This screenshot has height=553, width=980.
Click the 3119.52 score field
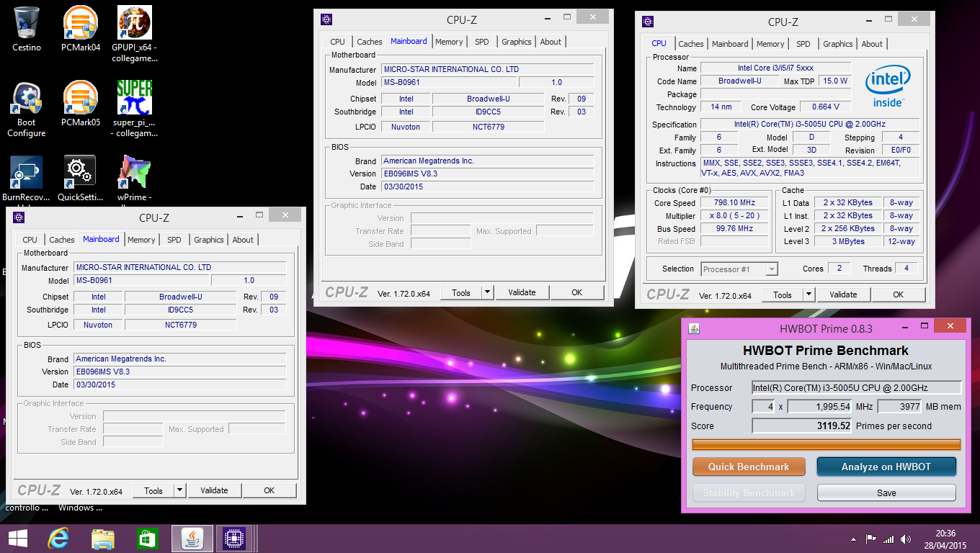click(802, 426)
